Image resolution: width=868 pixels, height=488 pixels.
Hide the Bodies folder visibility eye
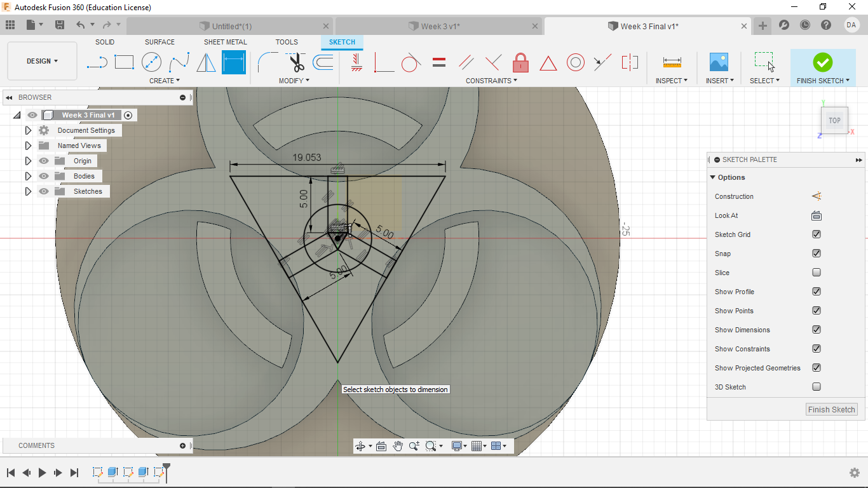pyautogui.click(x=44, y=176)
